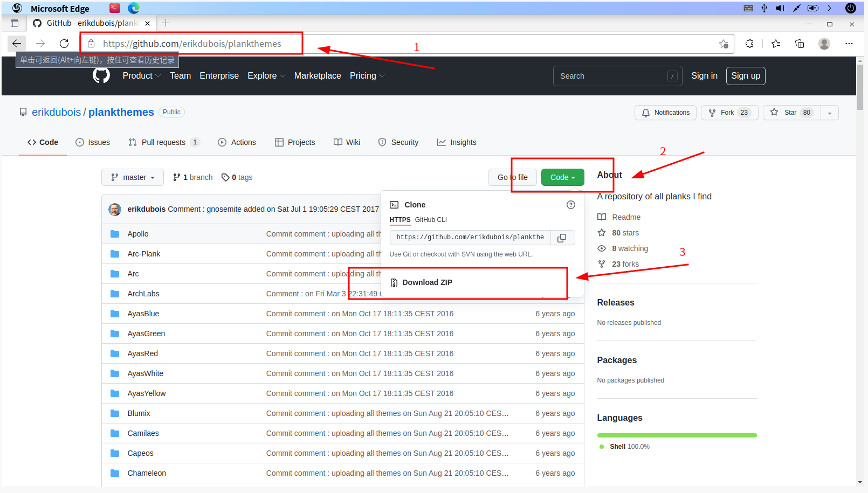The width and height of the screenshot is (868, 493).
Task: Open the system launcher spiral icon
Action: (17, 8)
